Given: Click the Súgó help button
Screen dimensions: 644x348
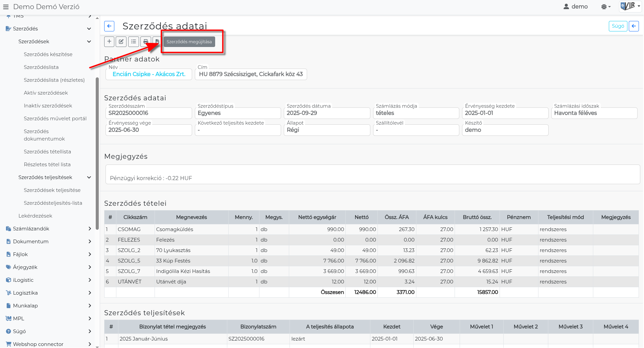Looking at the screenshot, I should [618, 26].
